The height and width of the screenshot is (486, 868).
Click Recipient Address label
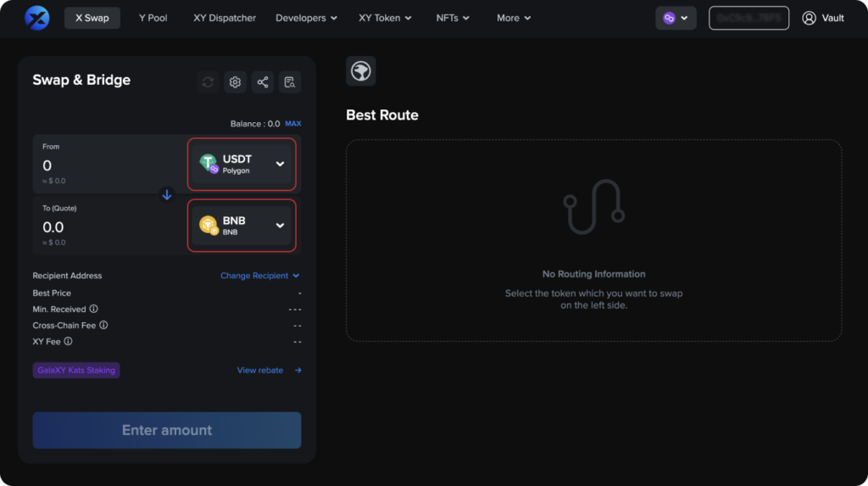pos(67,276)
